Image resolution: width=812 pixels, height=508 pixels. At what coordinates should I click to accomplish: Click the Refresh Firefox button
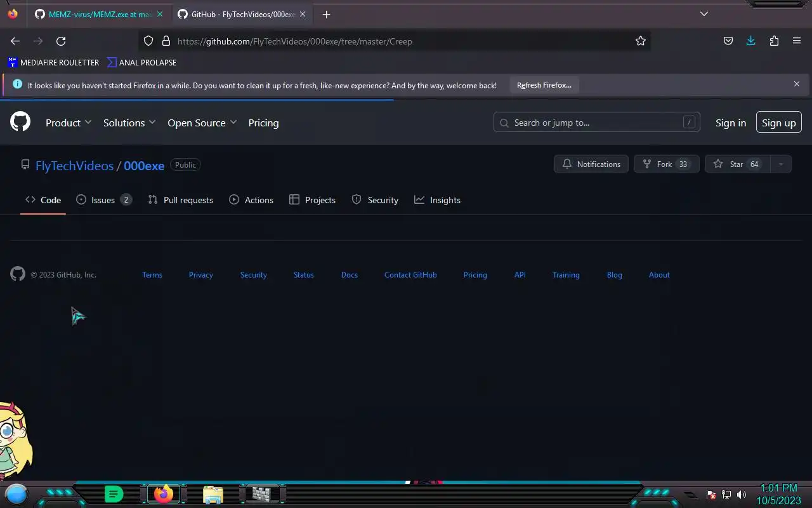tap(544, 84)
